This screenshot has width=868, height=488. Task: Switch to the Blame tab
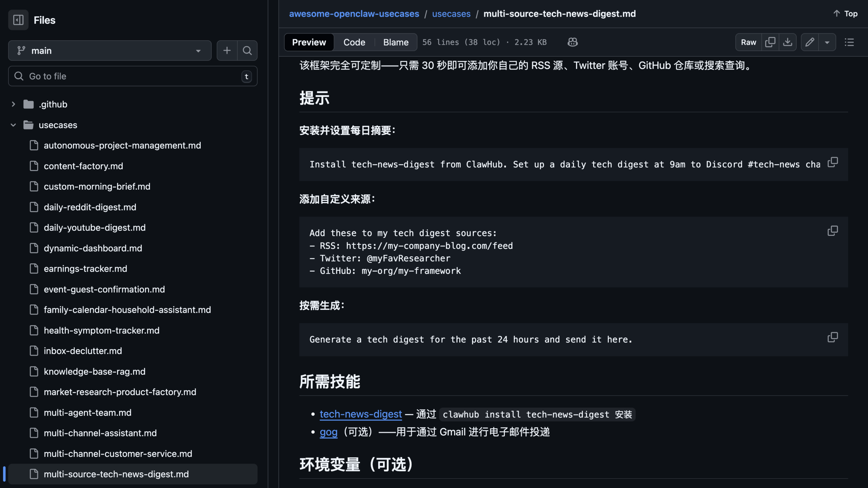396,42
